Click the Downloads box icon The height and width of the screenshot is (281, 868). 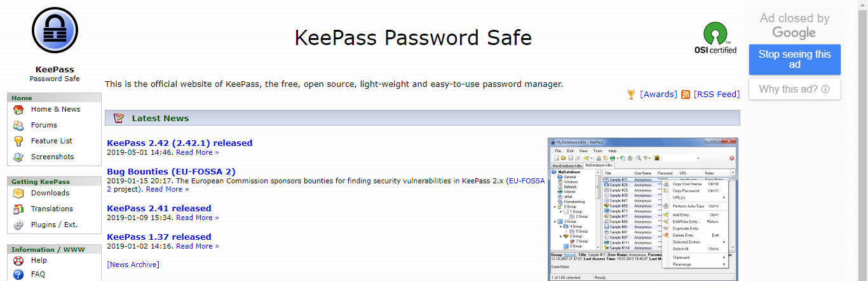(18, 193)
